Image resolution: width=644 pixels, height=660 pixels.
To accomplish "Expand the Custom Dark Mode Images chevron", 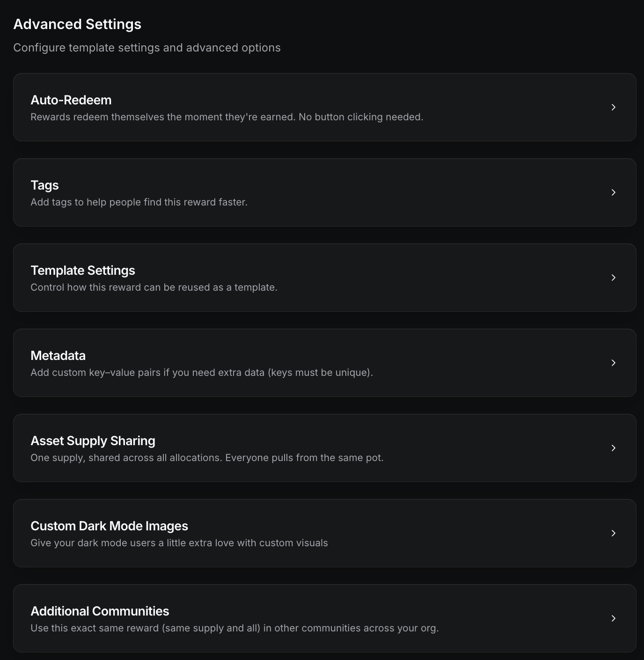I will point(614,533).
